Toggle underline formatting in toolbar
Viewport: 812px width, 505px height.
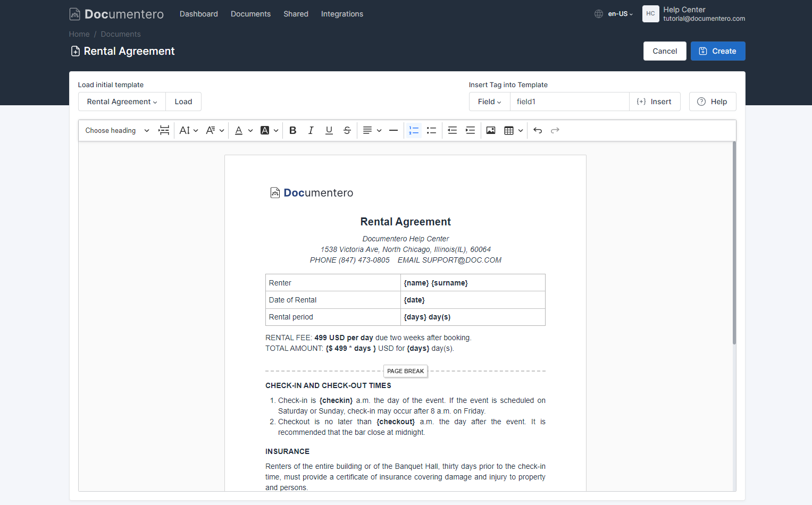tap(329, 130)
